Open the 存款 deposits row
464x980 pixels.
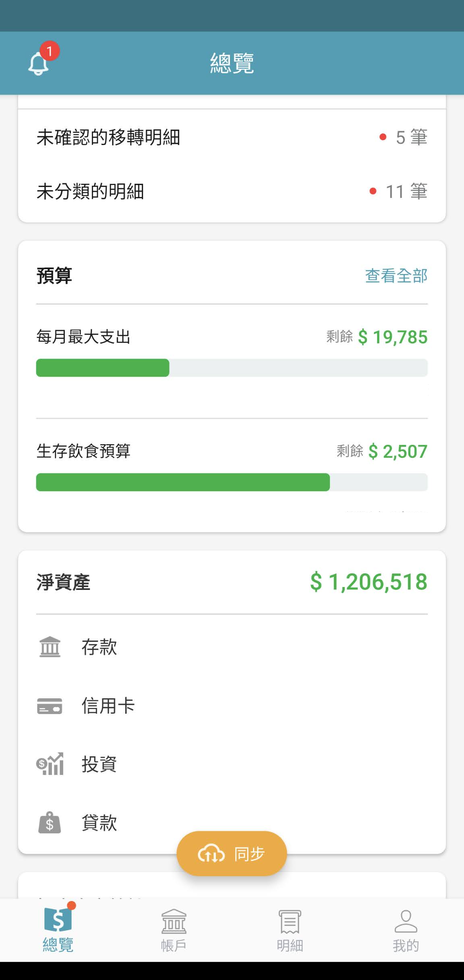point(99,647)
